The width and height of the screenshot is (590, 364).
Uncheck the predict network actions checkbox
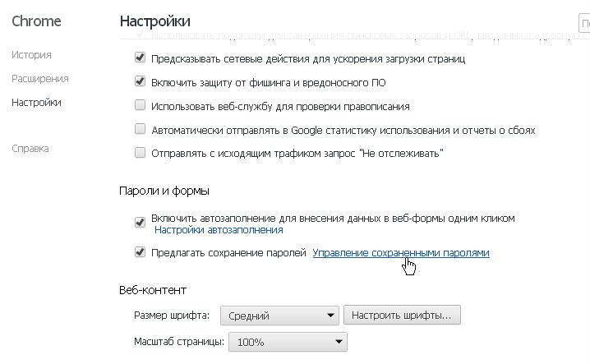click(140, 59)
